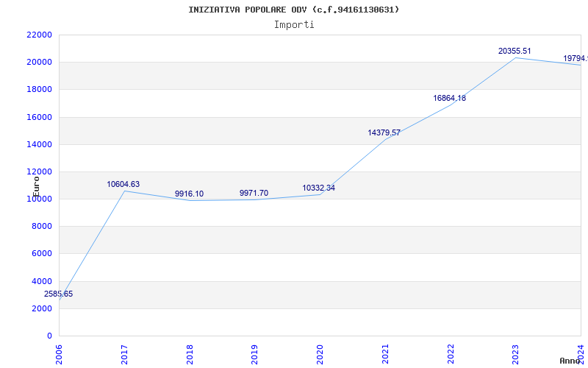The image size is (588, 368).
Task: Click the 2020 x-axis year label
Action: [x=320, y=355]
